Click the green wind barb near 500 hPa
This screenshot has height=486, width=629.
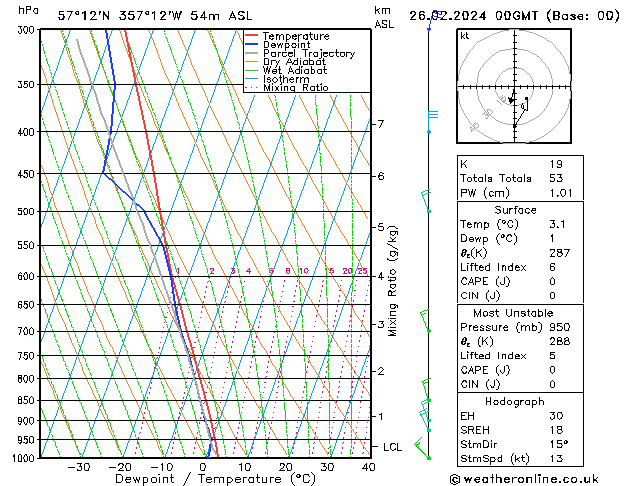(x=426, y=201)
